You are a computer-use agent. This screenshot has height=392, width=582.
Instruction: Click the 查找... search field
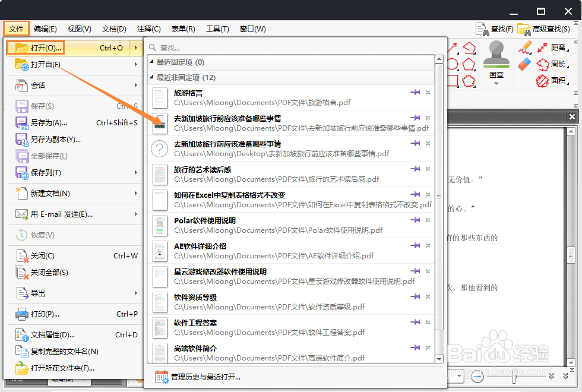295,48
